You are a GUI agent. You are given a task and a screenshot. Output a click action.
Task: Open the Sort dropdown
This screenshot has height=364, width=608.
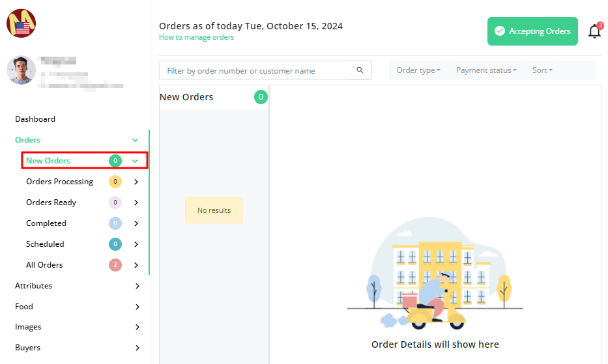click(542, 70)
